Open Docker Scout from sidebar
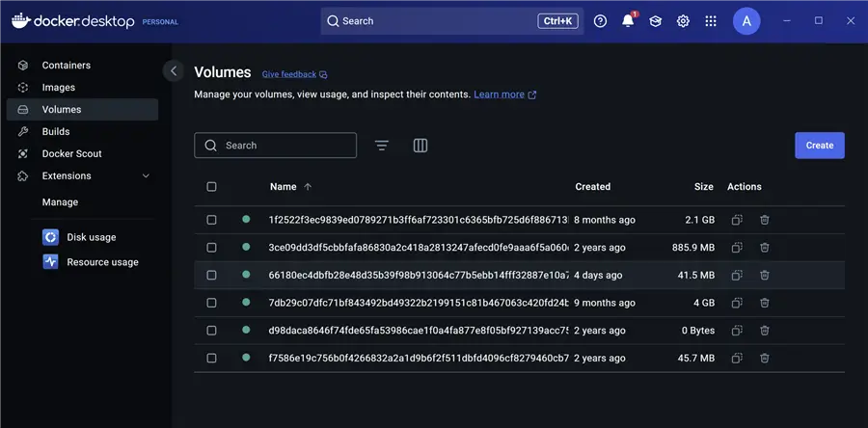 (71, 154)
